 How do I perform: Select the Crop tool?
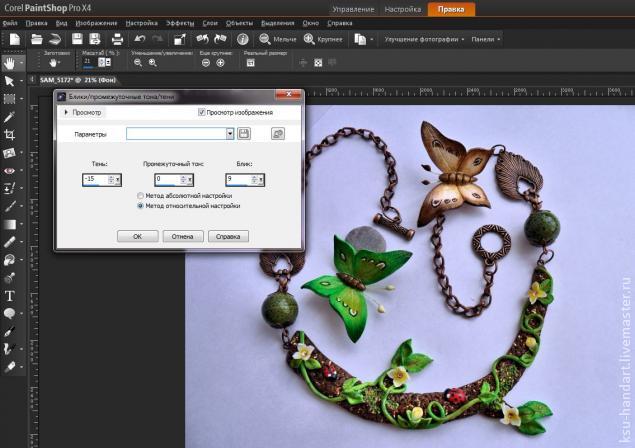[9, 134]
